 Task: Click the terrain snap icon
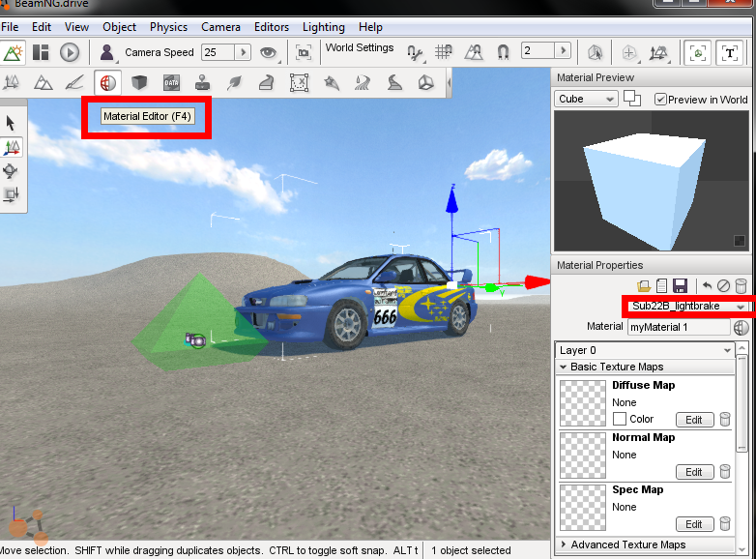tap(473, 51)
